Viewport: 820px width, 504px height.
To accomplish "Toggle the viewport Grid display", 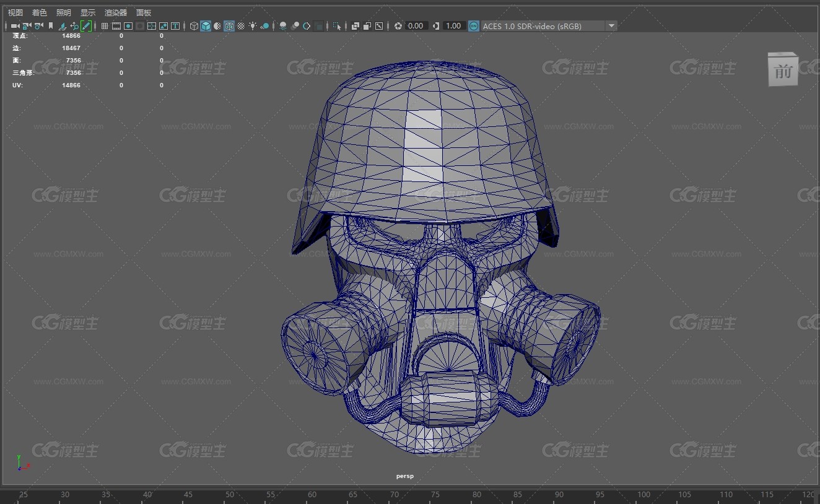I will [105, 26].
